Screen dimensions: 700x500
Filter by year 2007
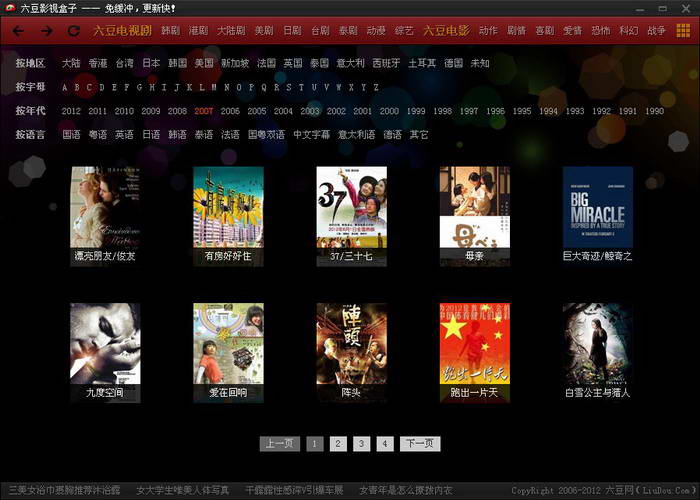point(204,111)
